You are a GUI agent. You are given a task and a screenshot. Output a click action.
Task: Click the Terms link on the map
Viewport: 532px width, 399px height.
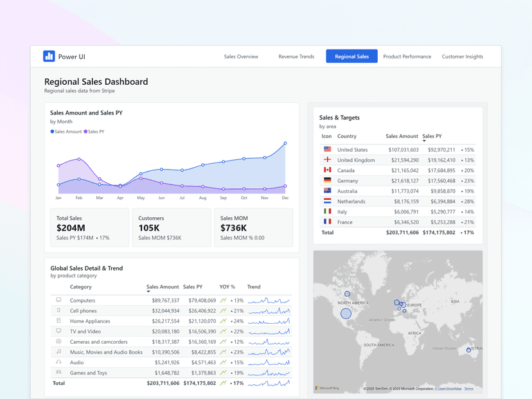[x=468, y=389]
